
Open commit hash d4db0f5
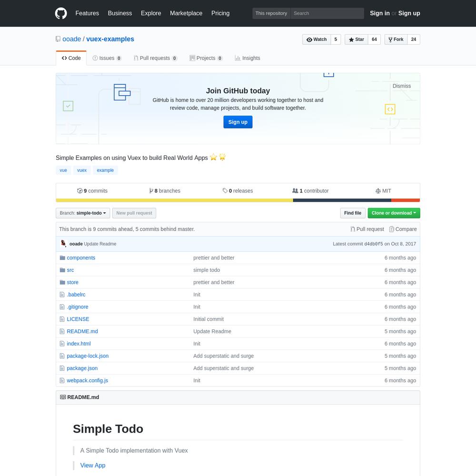coord(374,244)
